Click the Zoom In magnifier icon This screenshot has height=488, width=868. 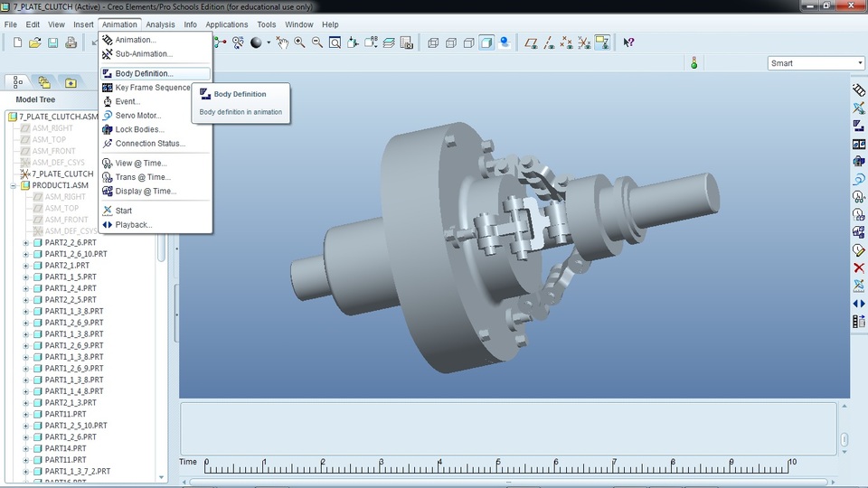pos(299,42)
